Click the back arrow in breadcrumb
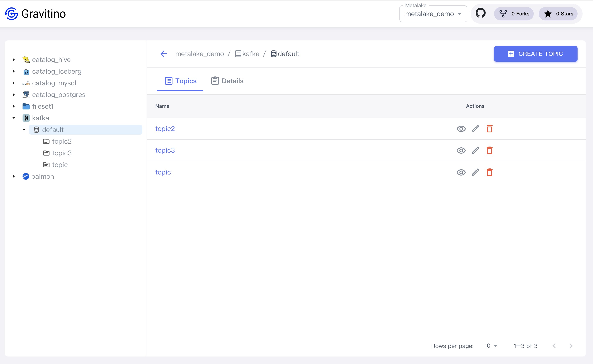593x364 pixels. point(164,54)
